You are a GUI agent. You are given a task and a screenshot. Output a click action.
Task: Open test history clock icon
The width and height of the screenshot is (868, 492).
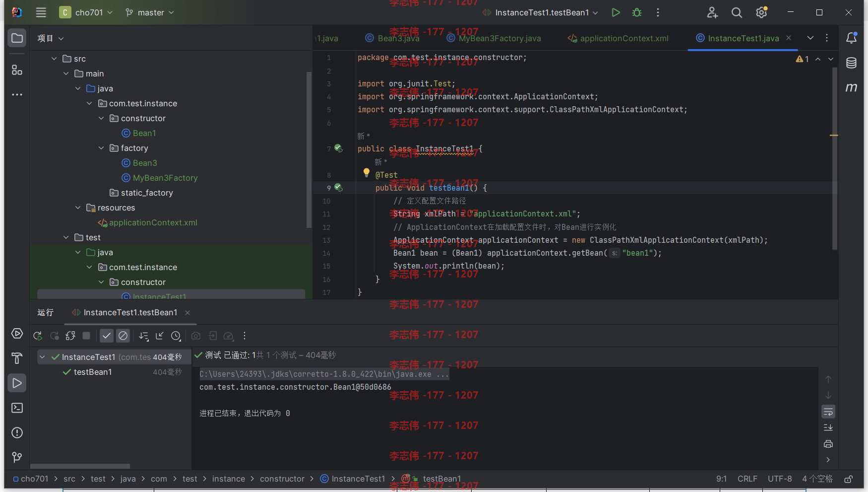point(176,336)
